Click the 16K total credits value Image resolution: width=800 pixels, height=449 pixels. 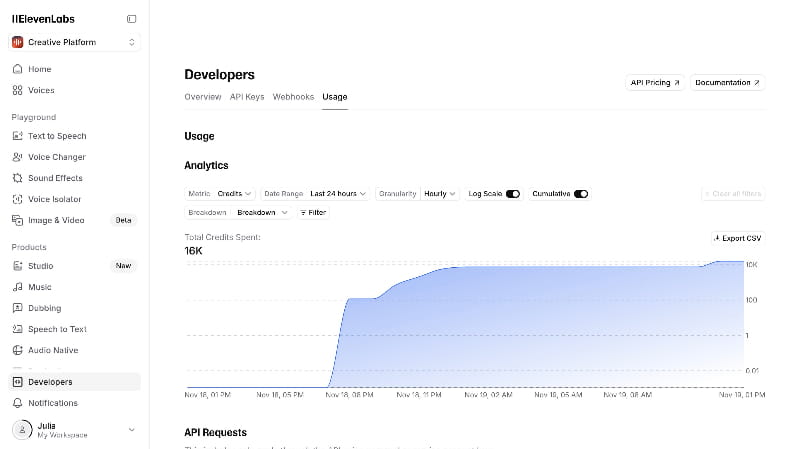193,251
